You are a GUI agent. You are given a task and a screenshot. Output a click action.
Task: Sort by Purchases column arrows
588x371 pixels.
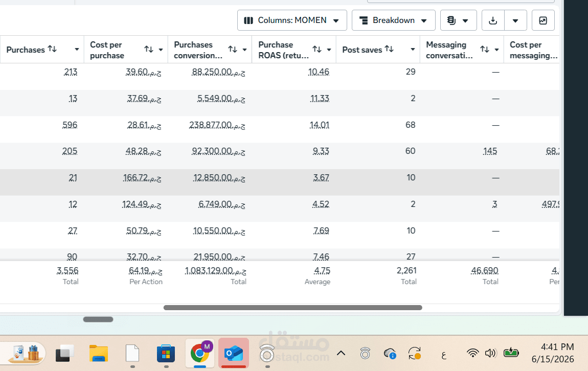[52, 49]
